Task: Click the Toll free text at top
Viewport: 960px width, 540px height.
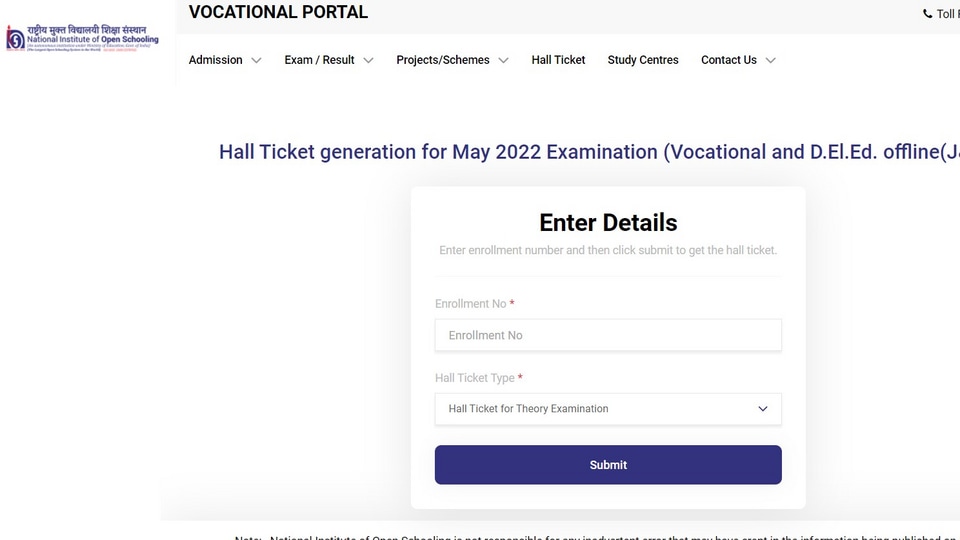Action: click(x=948, y=13)
